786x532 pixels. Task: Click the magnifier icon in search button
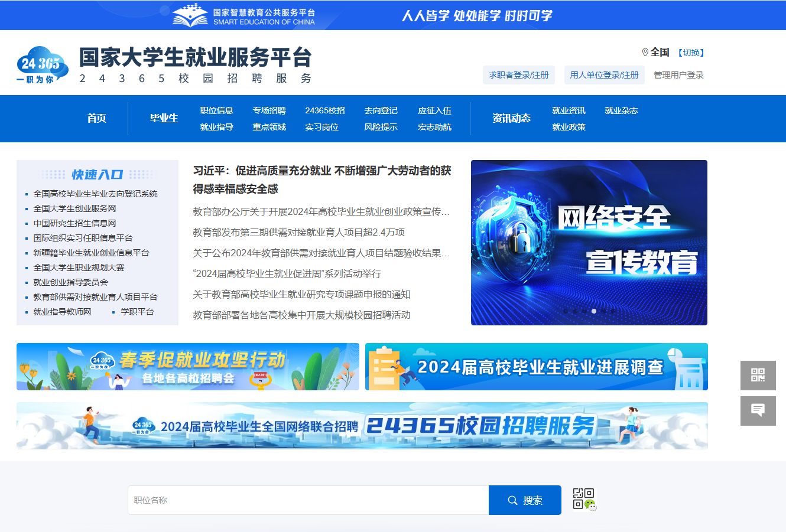(512, 501)
